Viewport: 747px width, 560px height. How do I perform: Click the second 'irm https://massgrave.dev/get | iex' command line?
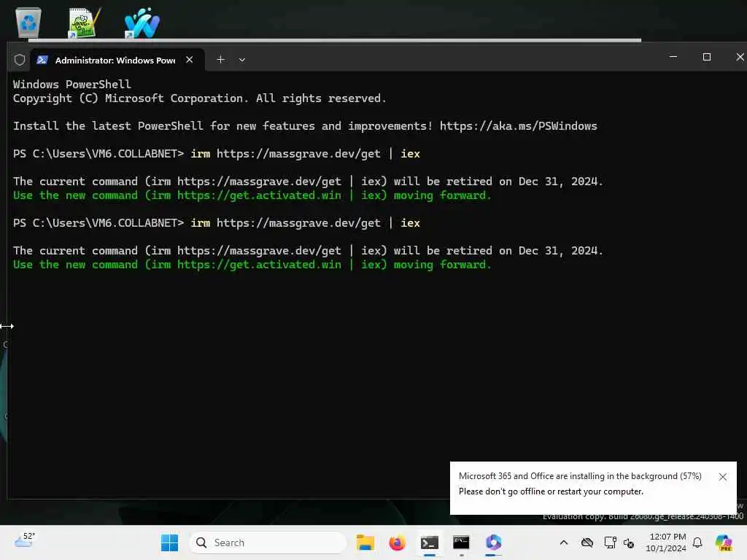306,223
